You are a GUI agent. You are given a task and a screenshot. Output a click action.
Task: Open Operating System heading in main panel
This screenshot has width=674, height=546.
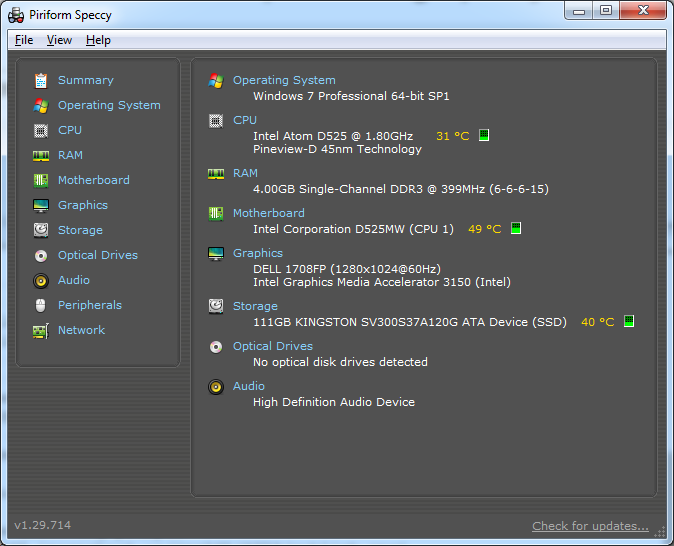pos(284,80)
